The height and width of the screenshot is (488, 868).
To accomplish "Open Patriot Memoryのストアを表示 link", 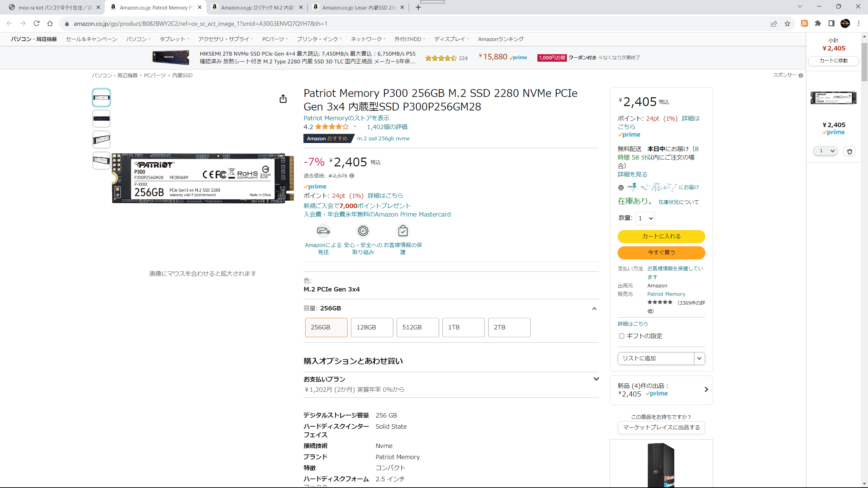I will click(347, 118).
